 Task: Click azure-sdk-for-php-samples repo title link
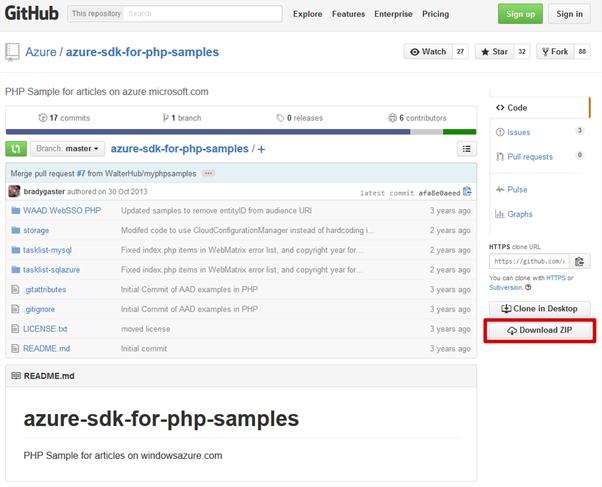(x=142, y=52)
